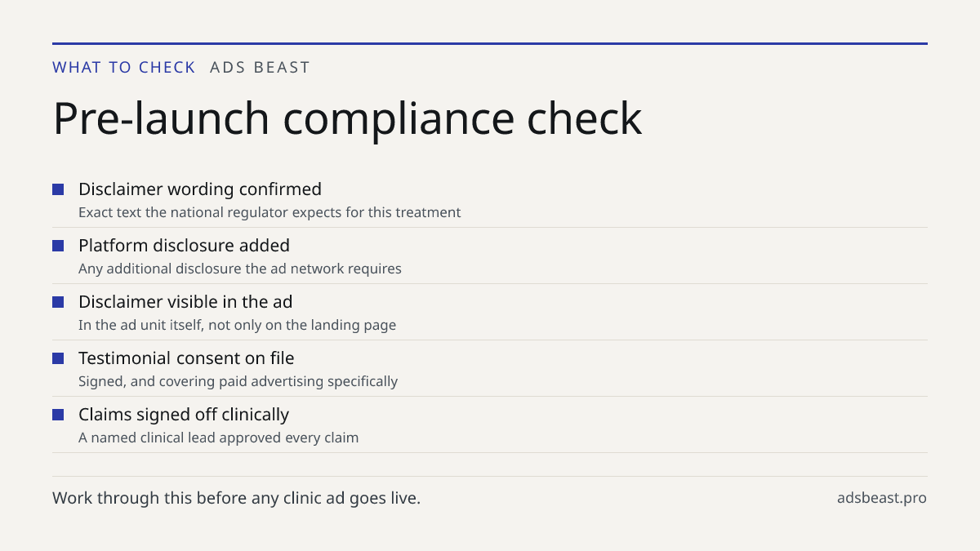
Task: Click the 'Pre-launch compliance check' heading
Action: click(347, 118)
